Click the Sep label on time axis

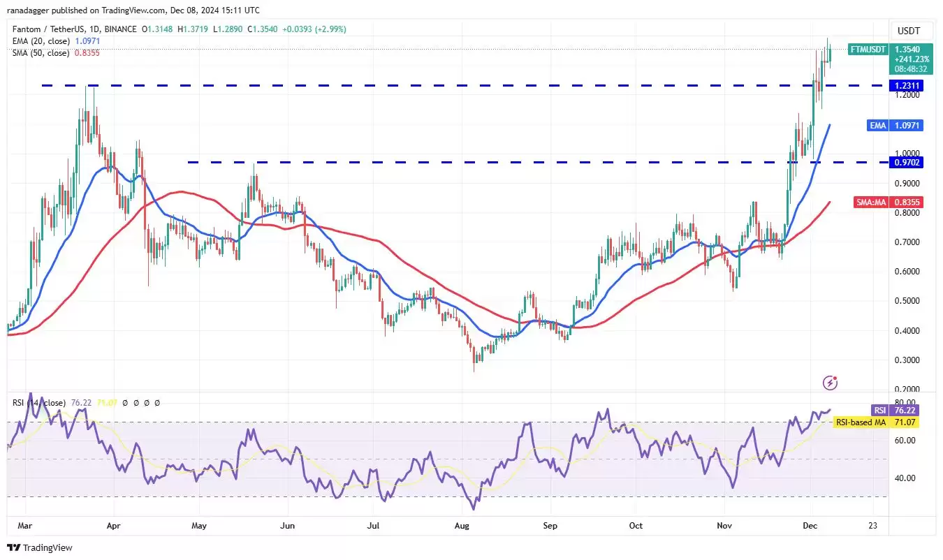pos(550,524)
